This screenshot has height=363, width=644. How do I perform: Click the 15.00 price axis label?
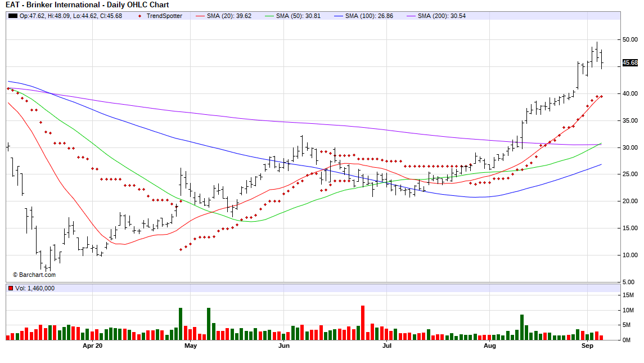coord(630,228)
